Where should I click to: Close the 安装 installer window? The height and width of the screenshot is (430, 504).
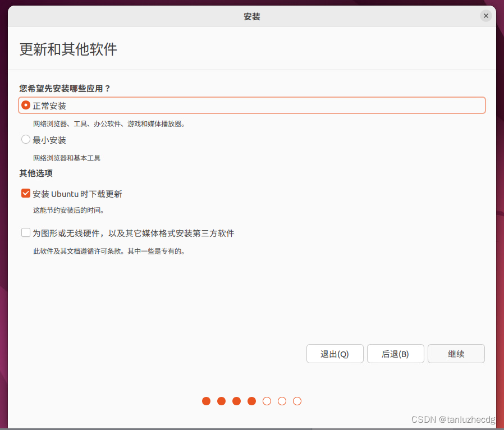click(485, 16)
